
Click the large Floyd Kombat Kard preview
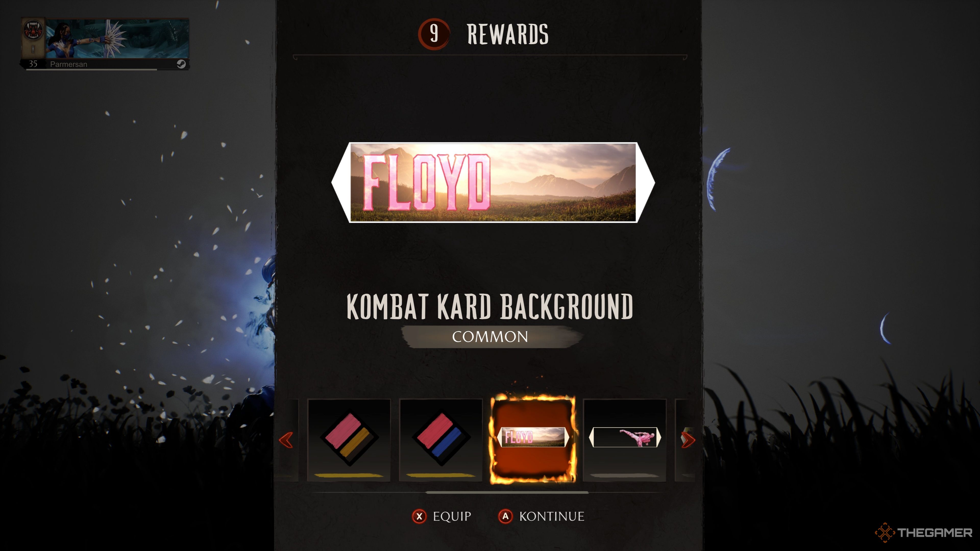point(493,182)
